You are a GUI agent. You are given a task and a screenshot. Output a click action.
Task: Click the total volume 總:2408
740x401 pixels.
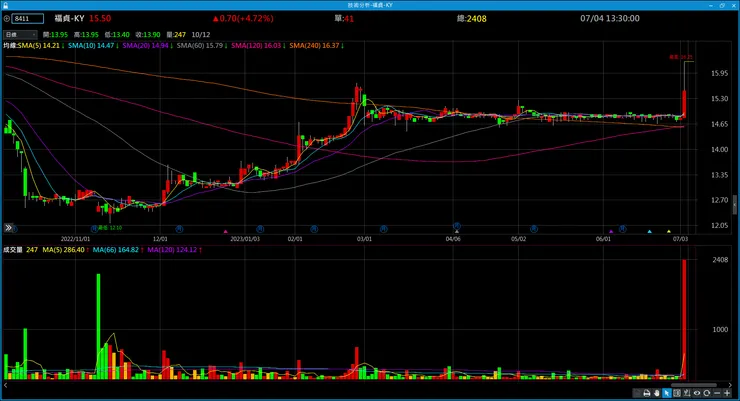(x=471, y=18)
